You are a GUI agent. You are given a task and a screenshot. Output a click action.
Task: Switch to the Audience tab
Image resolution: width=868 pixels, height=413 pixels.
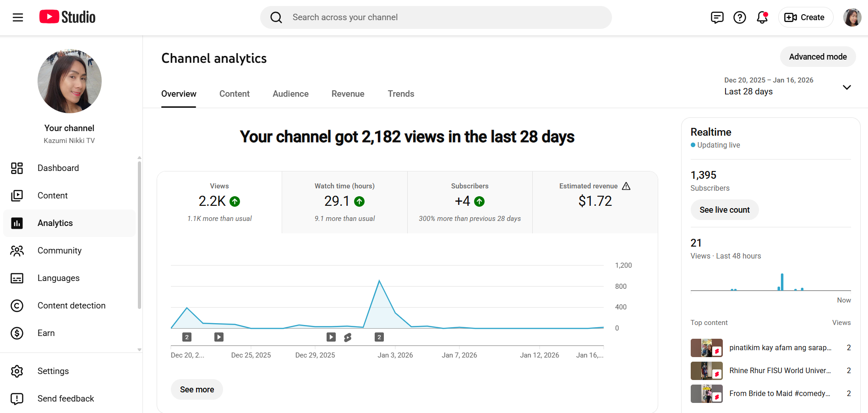tap(290, 94)
